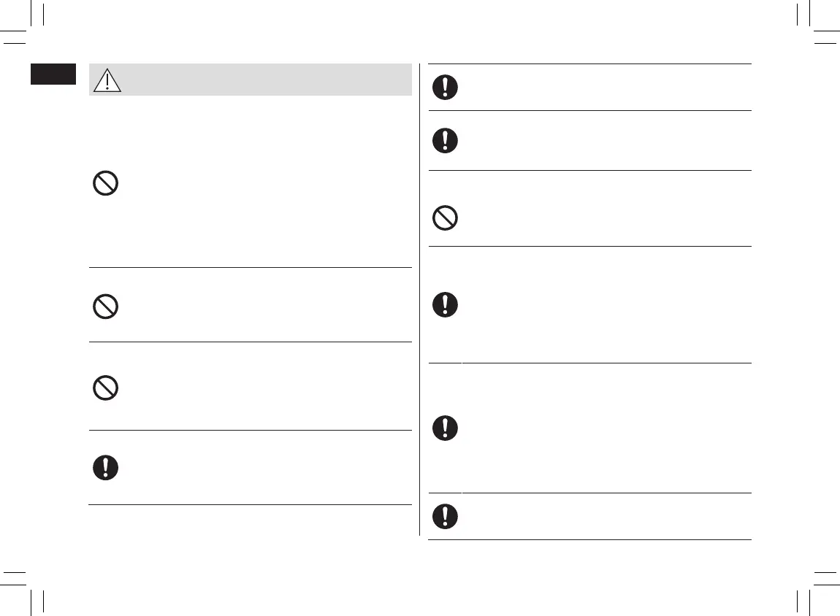This screenshot has width=840, height=616.
Task: Select the topmost prohibition icon in left column
Action: click(106, 183)
